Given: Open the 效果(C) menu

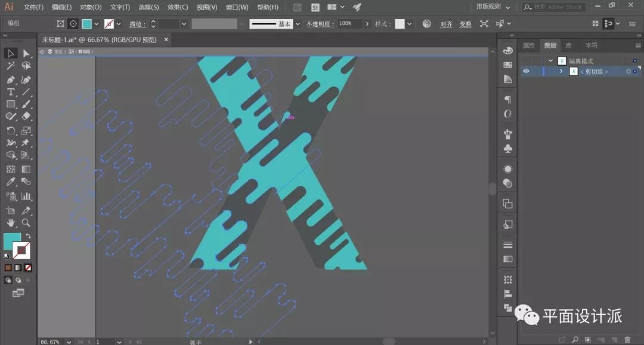Looking at the screenshot, I should (177, 7).
